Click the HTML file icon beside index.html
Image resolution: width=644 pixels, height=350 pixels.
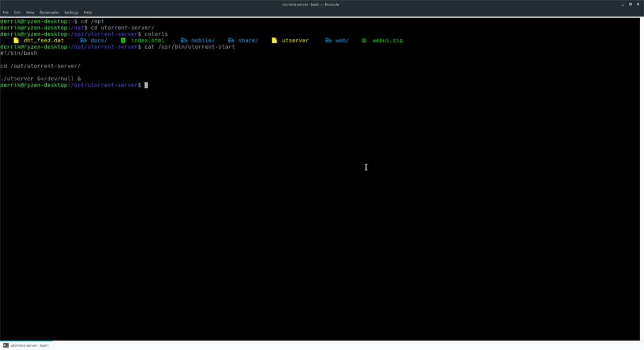point(123,40)
